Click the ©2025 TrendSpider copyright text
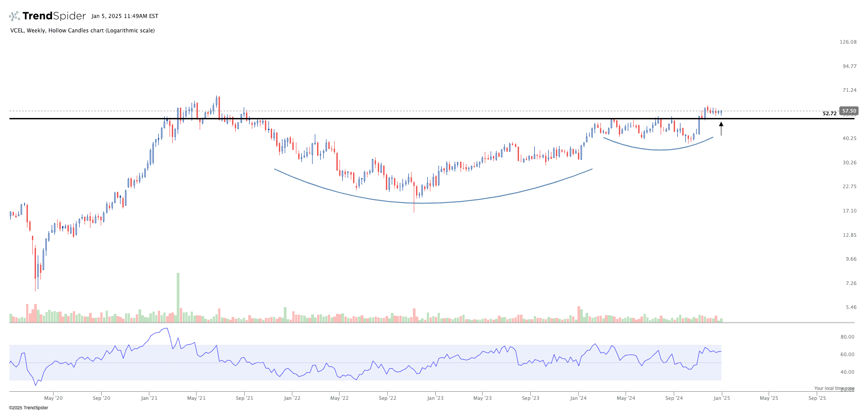The width and height of the screenshot is (868, 412). (28, 408)
